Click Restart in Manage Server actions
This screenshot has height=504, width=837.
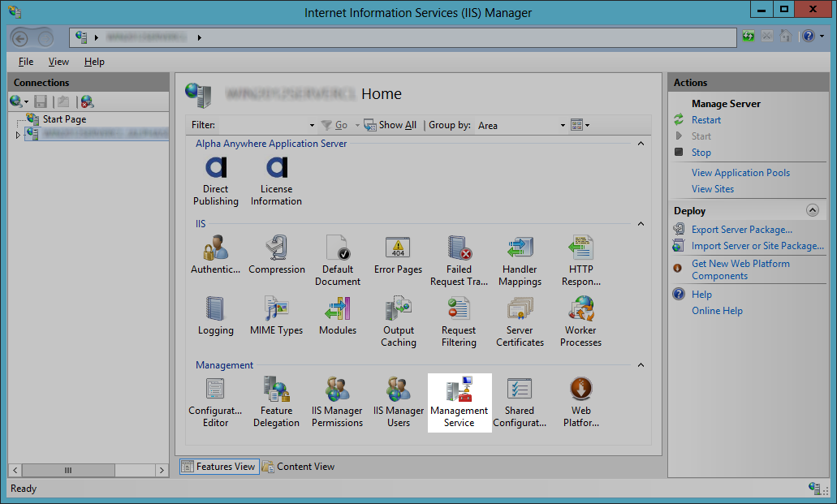point(705,120)
